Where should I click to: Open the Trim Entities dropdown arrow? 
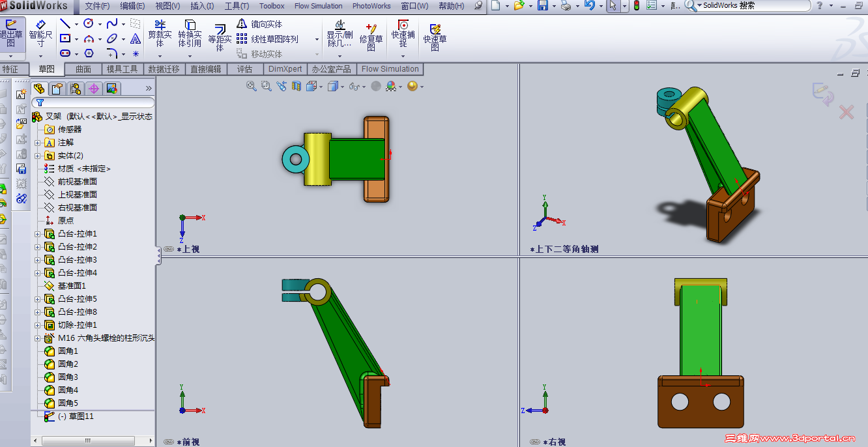pos(160,56)
